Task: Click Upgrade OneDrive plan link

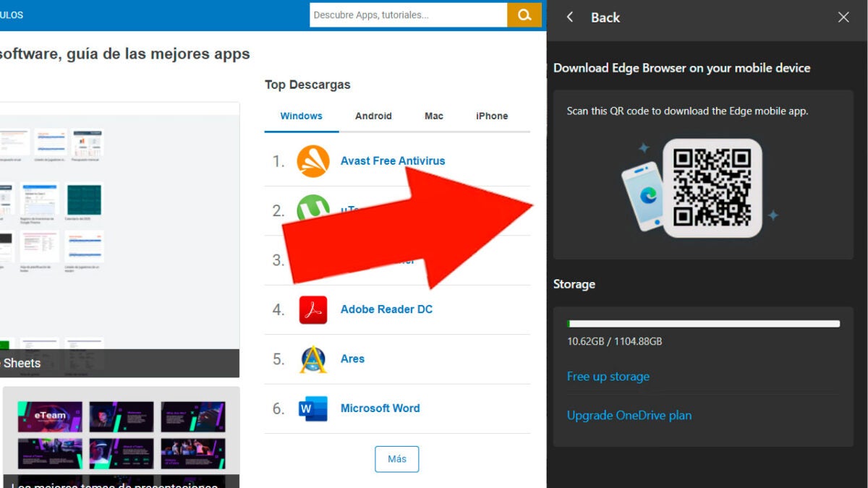Action: tap(629, 416)
